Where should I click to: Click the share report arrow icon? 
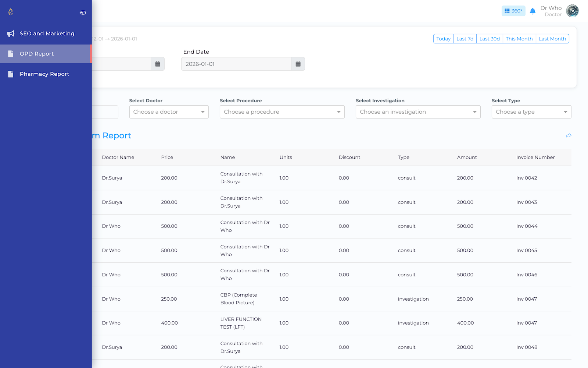(x=569, y=136)
